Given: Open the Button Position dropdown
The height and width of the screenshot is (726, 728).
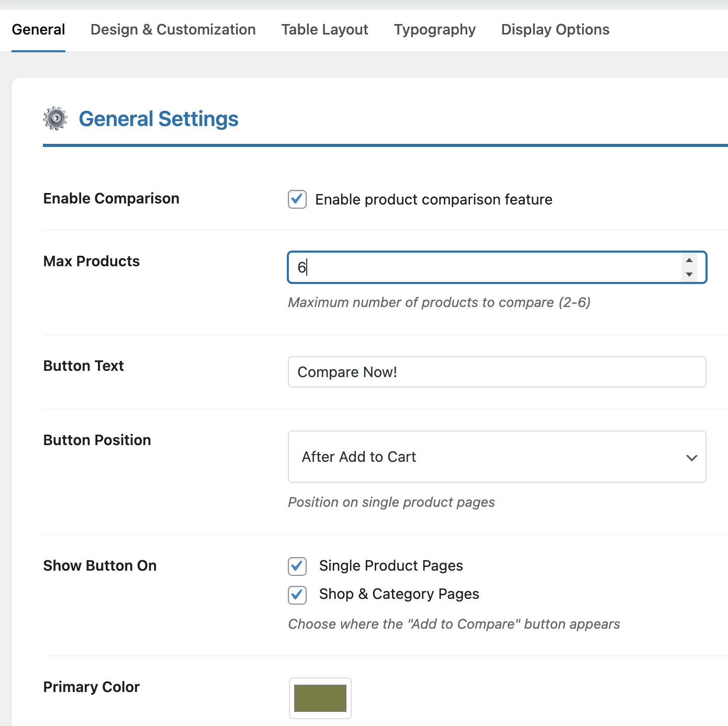Looking at the screenshot, I should pyautogui.click(x=497, y=457).
